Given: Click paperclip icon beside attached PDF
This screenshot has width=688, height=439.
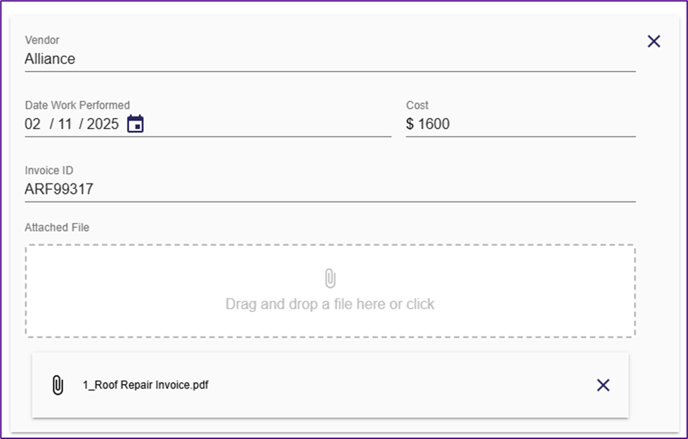Looking at the screenshot, I should pos(57,385).
